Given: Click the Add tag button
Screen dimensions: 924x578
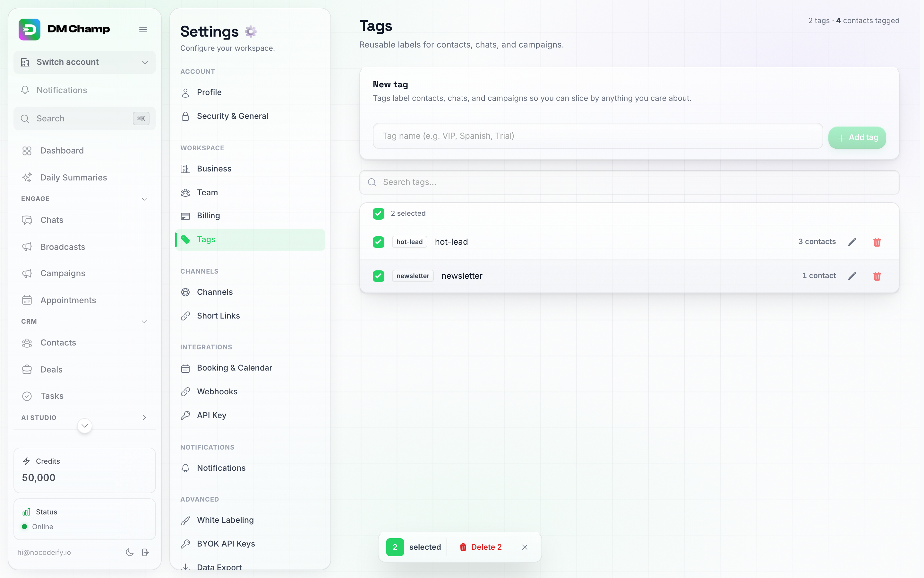Looking at the screenshot, I should 857,138.
